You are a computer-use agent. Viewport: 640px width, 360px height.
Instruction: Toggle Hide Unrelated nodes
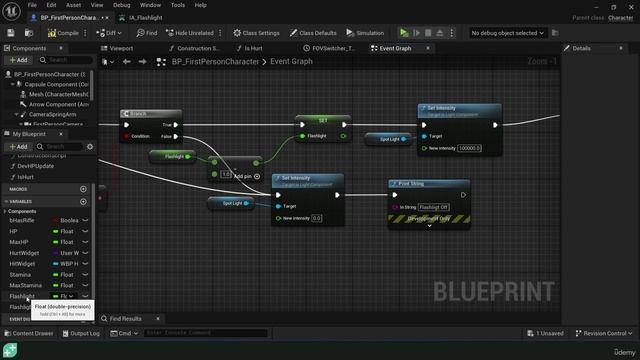[190, 33]
